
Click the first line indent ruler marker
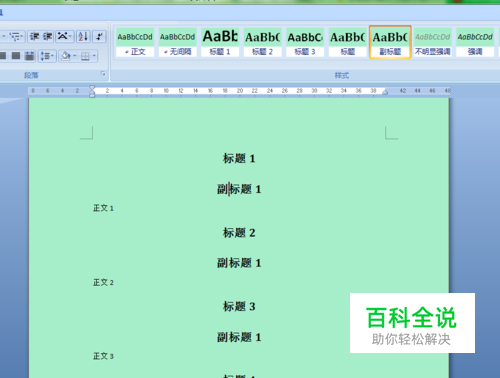coord(92,87)
